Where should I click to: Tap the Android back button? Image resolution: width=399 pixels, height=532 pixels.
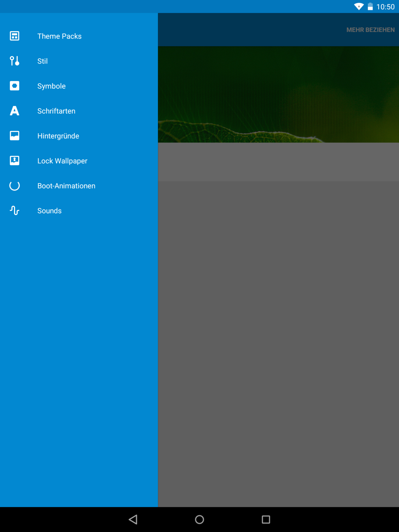[133, 519]
